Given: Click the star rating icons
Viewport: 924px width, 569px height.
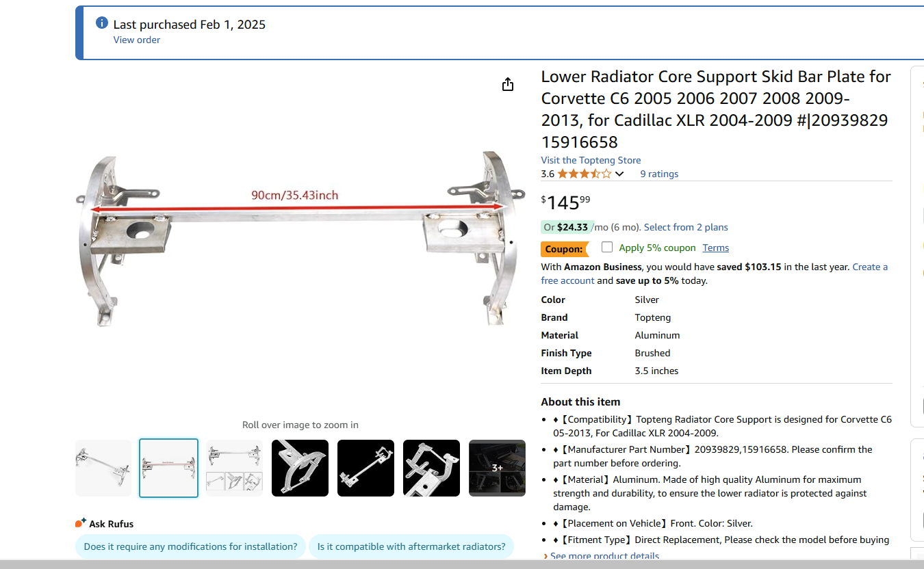Looking at the screenshot, I should (584, 174).
